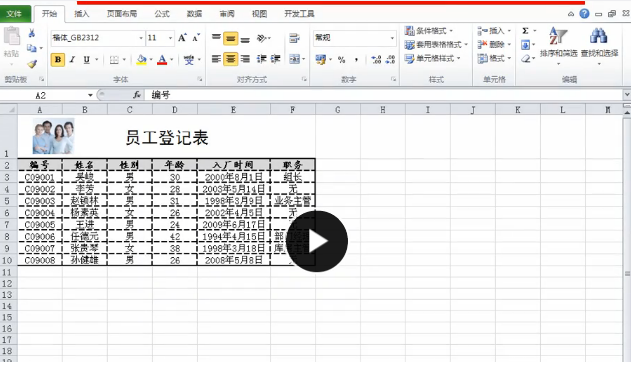Open 套用表格格式 table format menu
This screenshot has width=631, height=385.
[436, 45]
